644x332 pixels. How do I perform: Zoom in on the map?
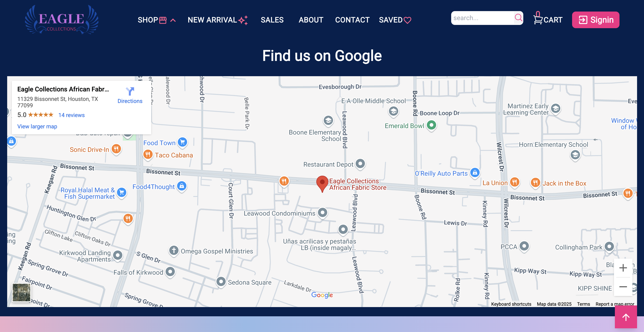click(623, 268)
